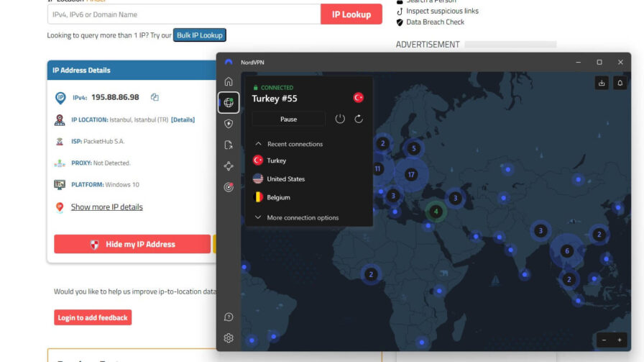
Task: Open Inspect suspicious links
Action: 442,11
